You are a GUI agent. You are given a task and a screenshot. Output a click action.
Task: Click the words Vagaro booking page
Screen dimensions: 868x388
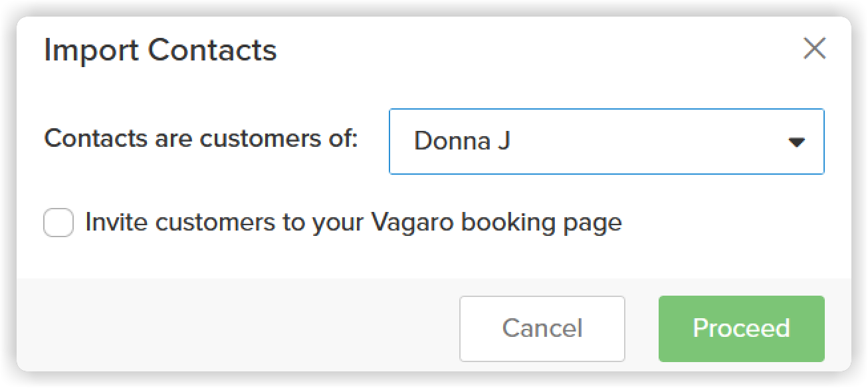495,223
